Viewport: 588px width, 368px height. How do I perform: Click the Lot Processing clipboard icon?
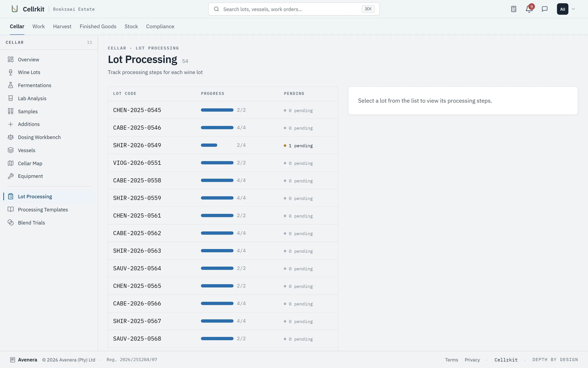[10, 196]
